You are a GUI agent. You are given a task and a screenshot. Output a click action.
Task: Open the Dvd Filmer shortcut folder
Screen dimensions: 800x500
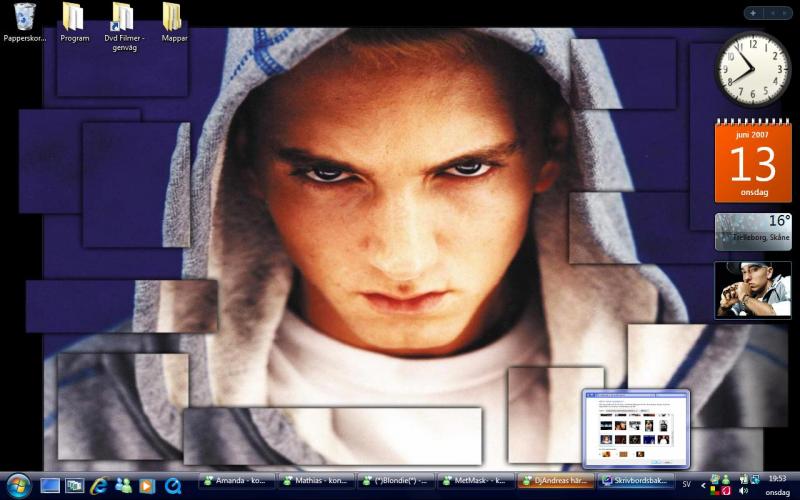tap(123, 17)
